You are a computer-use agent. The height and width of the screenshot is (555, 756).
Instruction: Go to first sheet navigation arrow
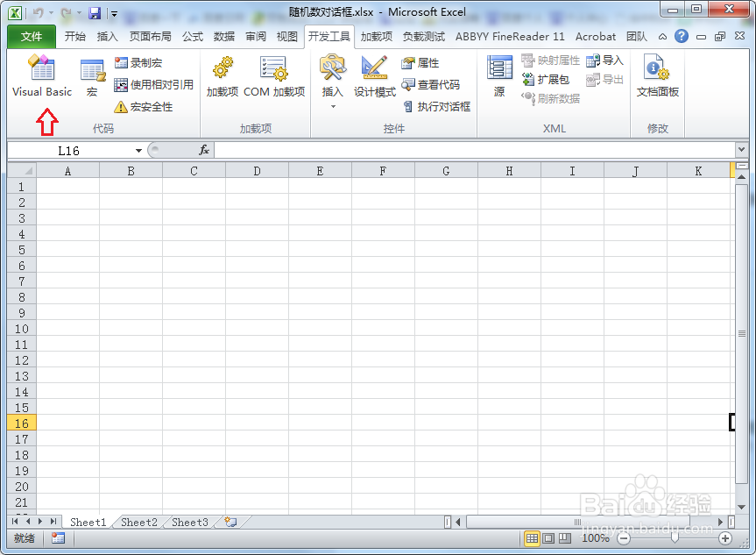(15, 522)
